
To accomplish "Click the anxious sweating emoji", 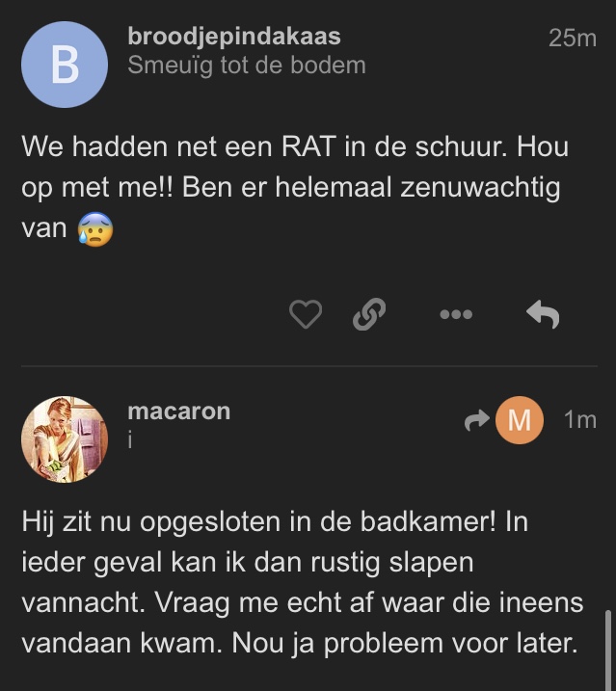I will point(95,229).
